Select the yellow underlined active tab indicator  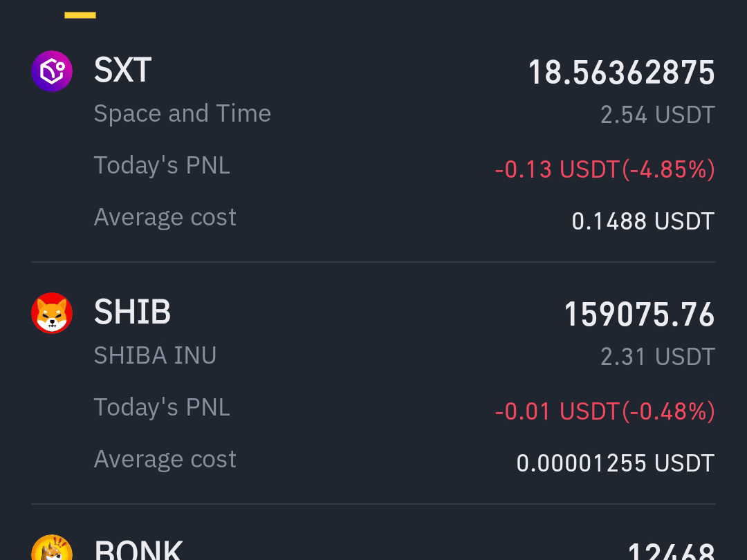80,15
